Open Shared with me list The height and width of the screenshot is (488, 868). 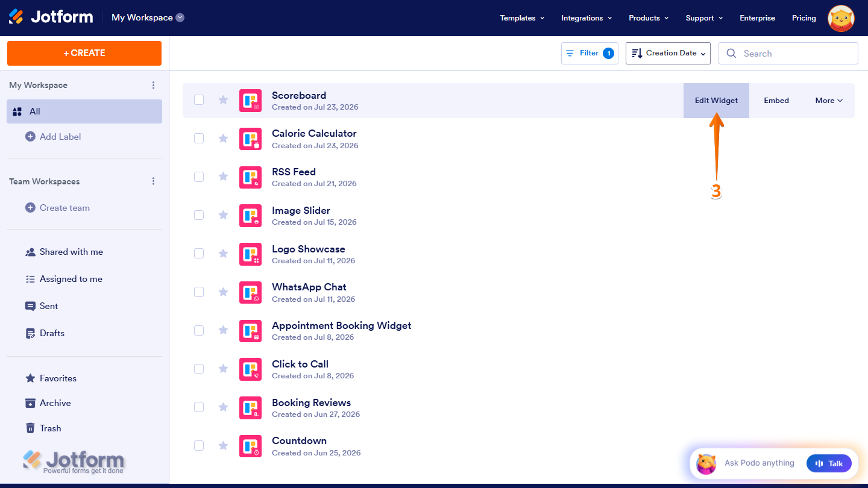(x=63, y=252)
